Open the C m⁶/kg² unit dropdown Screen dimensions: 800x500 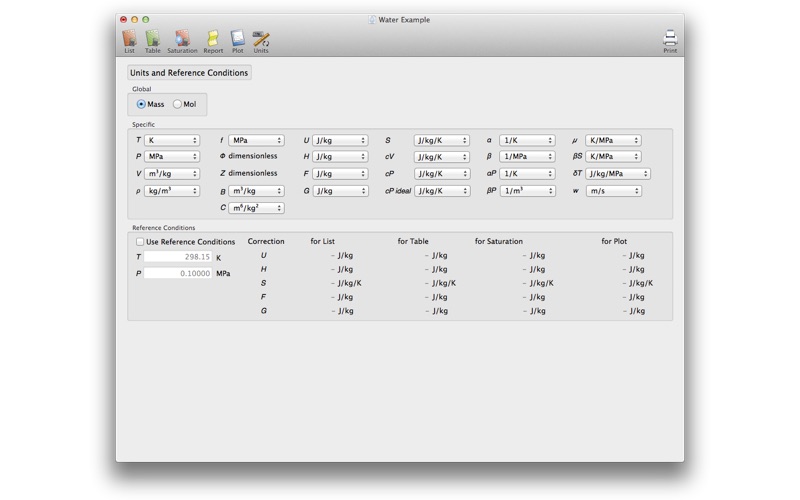pos(256,208)
